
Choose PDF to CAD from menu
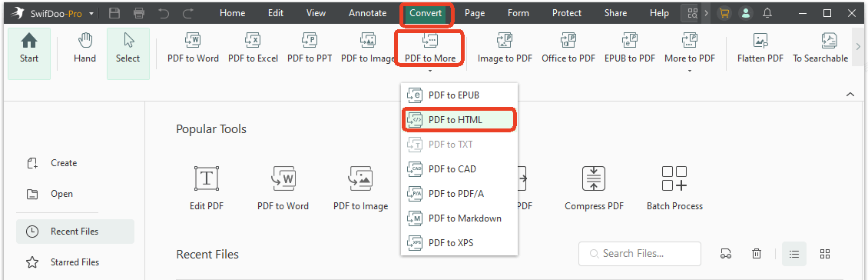(459, 168)
